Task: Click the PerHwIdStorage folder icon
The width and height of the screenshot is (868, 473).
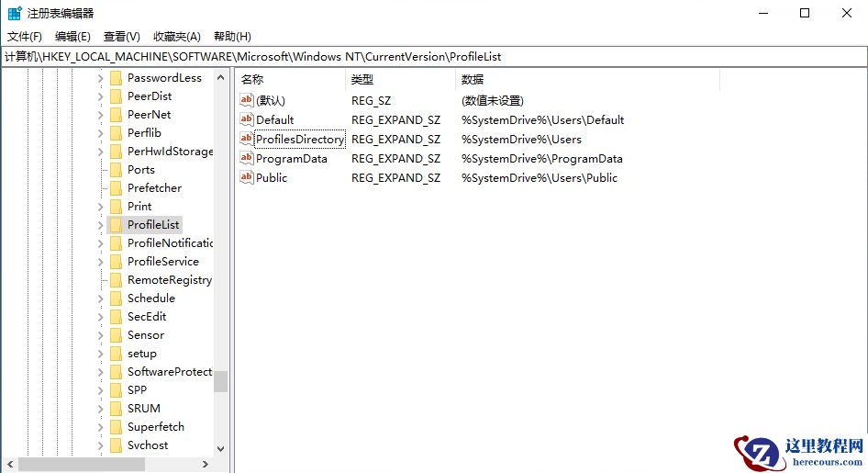Action: 116,152
